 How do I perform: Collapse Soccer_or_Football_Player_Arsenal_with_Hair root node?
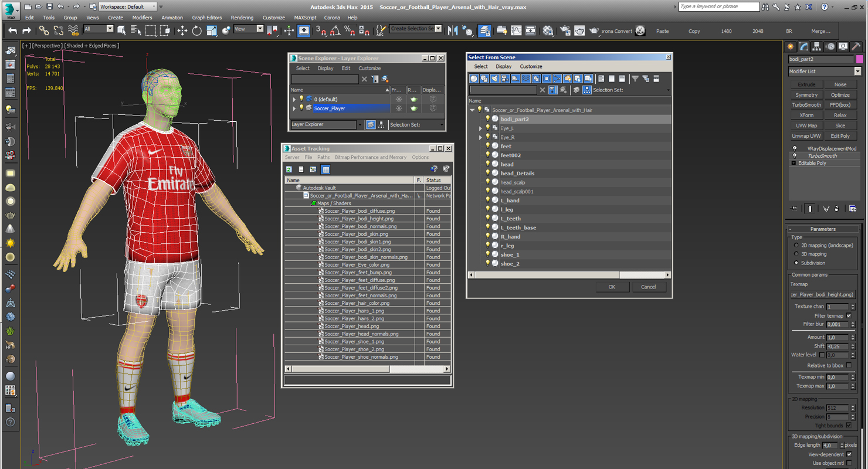pyautogui.click(x=472, y=110)
